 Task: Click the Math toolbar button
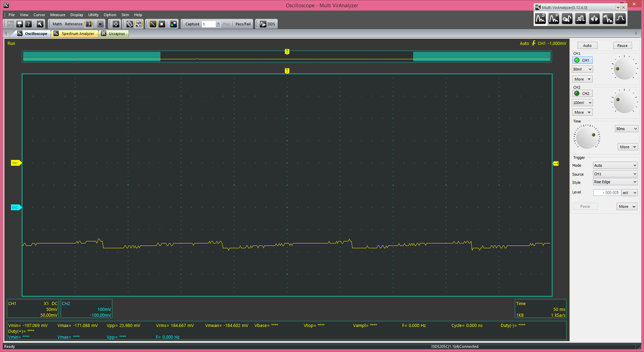tap(57, 24)
